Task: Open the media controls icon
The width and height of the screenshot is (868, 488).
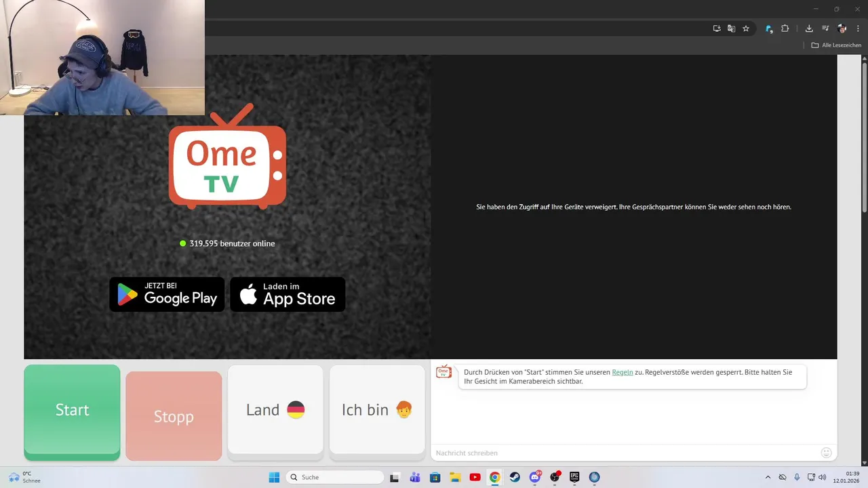Action: tap(825, 28)
